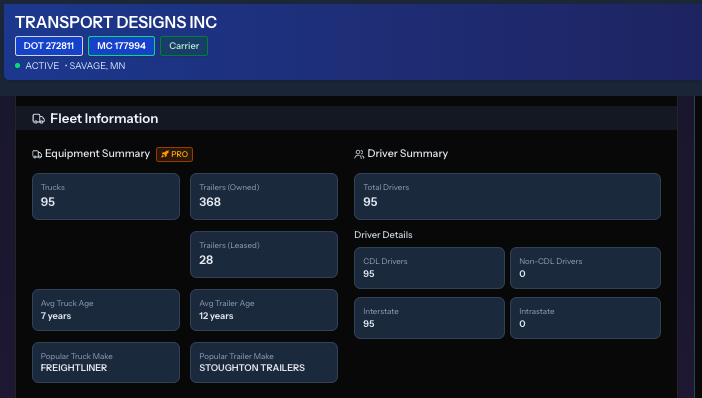Select the Trailers (Leased) 28 card
The height and width of the screenshot is (398, 702).
tap(264, 254)
